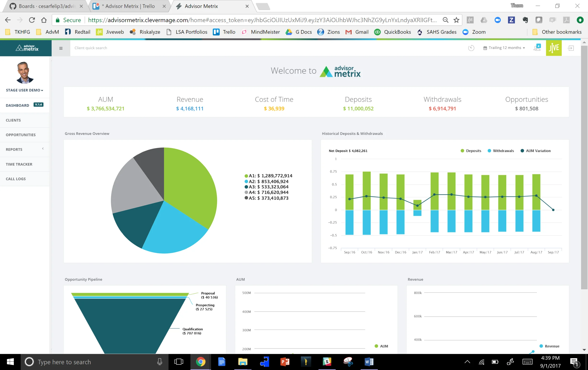Toggle Withdrawals series in chart legend
The height and width of the screenshot is (370, 588).
pos(501,151)
